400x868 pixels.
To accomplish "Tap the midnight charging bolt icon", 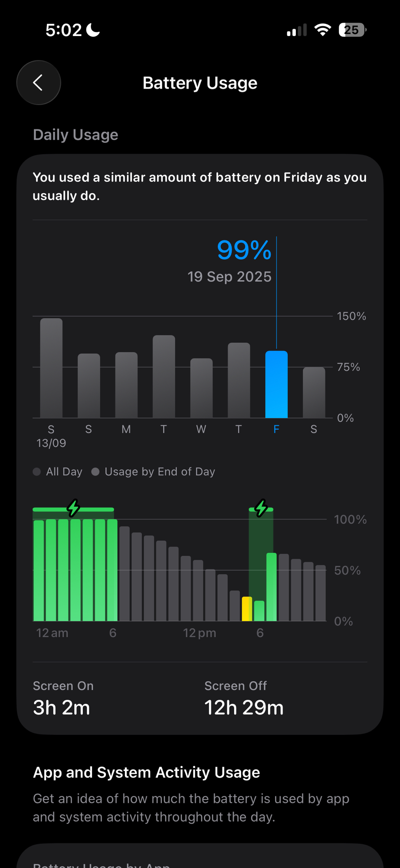I will pyautogui.click(x=73, y=508).
